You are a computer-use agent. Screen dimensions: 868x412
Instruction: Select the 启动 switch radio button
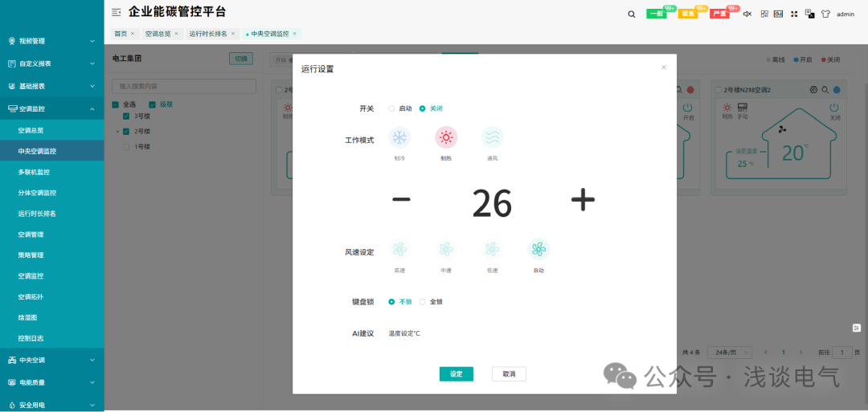tap(391, 108)
